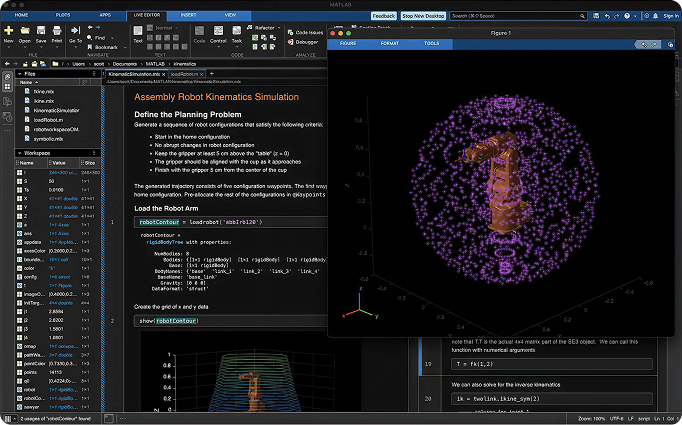Switch to the VIEW ribbon tab
This screenshot has width=682, height=425.
230,15
